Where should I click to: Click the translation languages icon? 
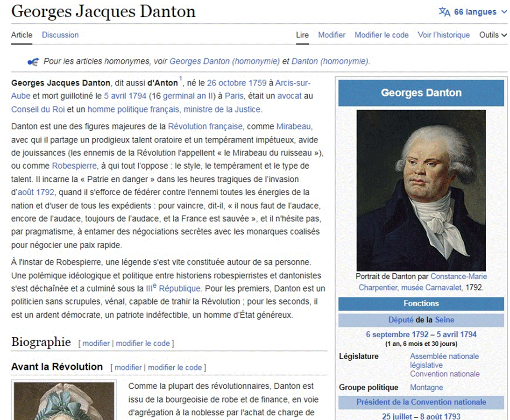click(444, 12)
